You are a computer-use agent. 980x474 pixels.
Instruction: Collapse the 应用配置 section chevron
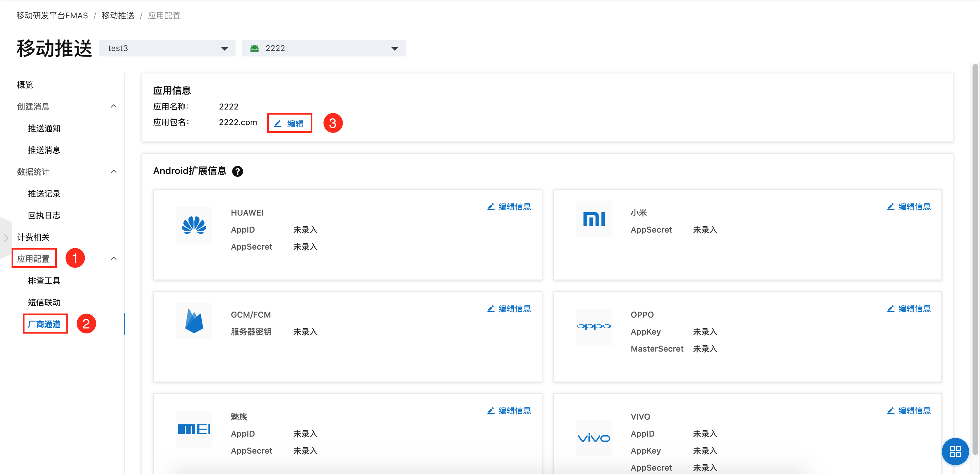pos(113,259)
